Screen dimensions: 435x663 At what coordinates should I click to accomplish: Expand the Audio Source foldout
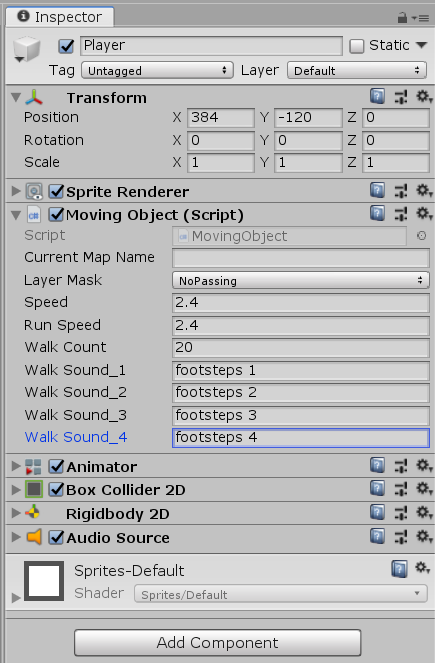click(16, 537)
